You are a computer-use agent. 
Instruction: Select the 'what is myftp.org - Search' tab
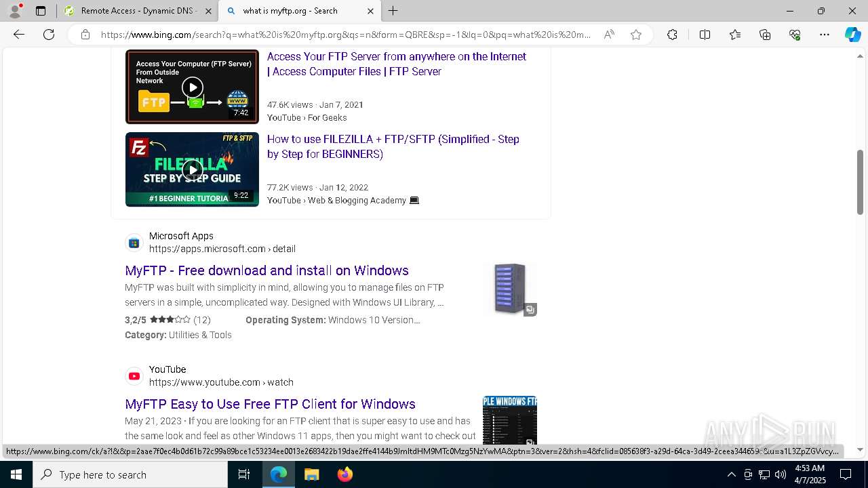[300, 11]
